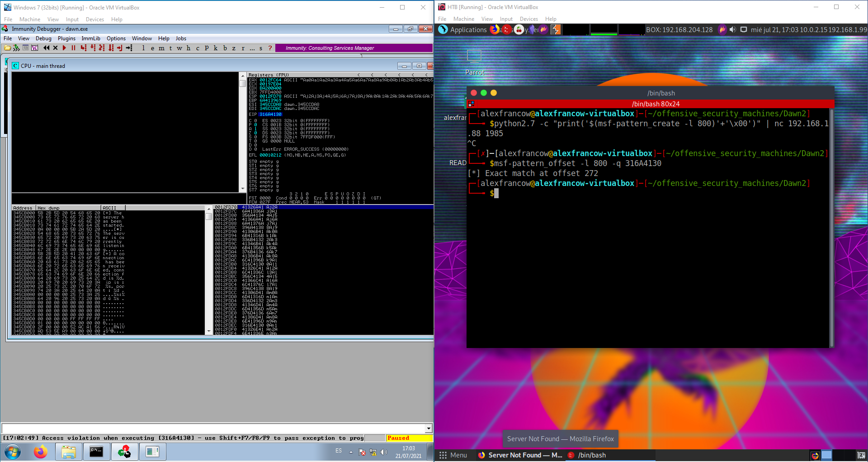The height and width of the screenshot is (462, 868).
Task: Click the disassembly pane scrollbar up arrow
Action: tap(242, 76)
